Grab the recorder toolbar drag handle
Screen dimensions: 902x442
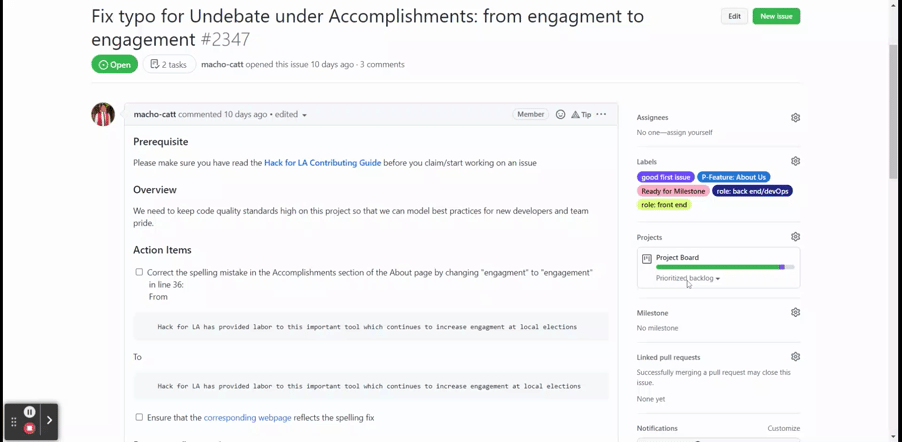tap(14, 422)
